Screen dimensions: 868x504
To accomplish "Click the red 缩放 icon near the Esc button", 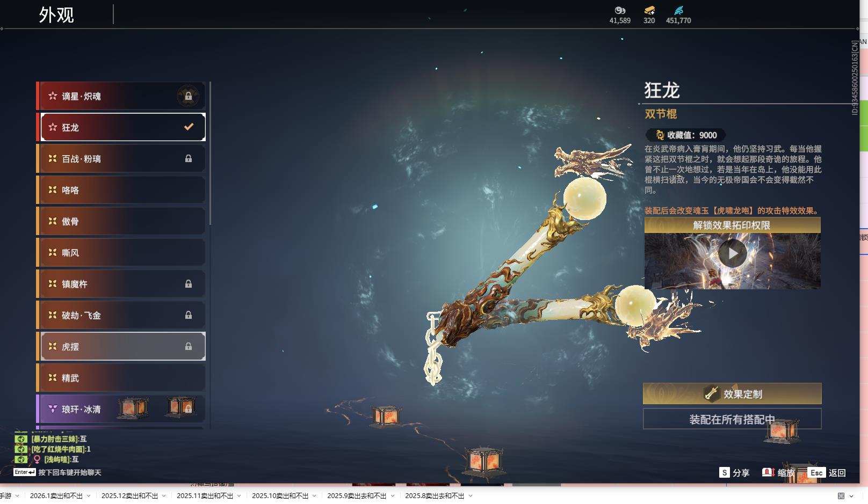I will coord(768,473).
